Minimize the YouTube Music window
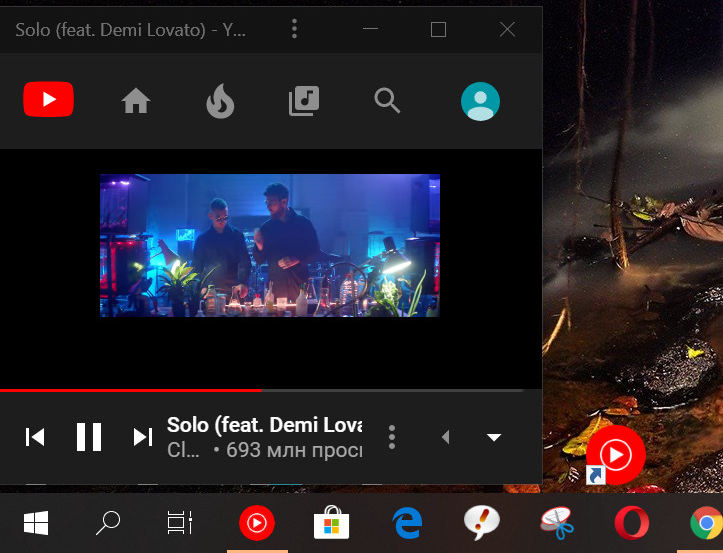Image resolution: width=723 pixels, height=553 pixels. 370,29
